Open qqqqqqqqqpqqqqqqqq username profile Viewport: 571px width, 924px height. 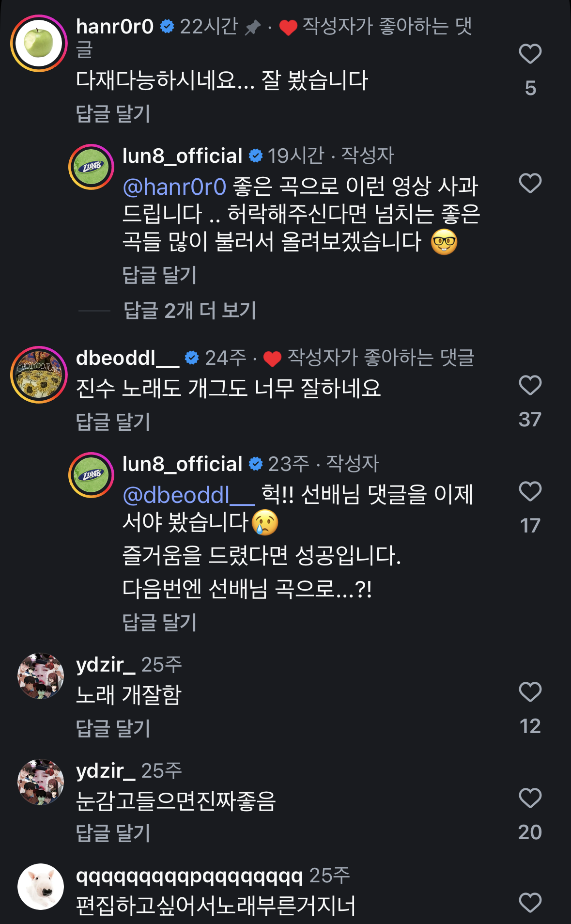[x=189, y=876]
